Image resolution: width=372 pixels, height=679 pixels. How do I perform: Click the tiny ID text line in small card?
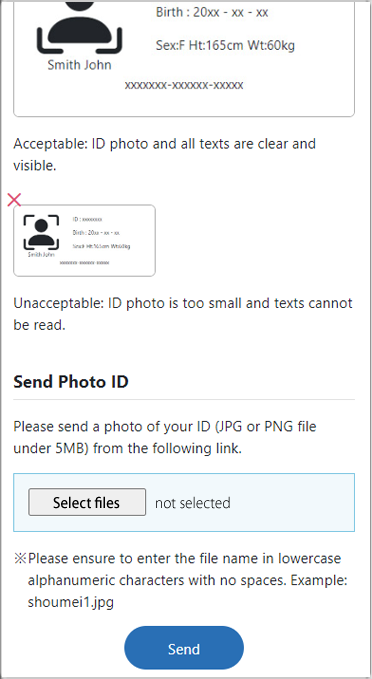pos(87,220)
